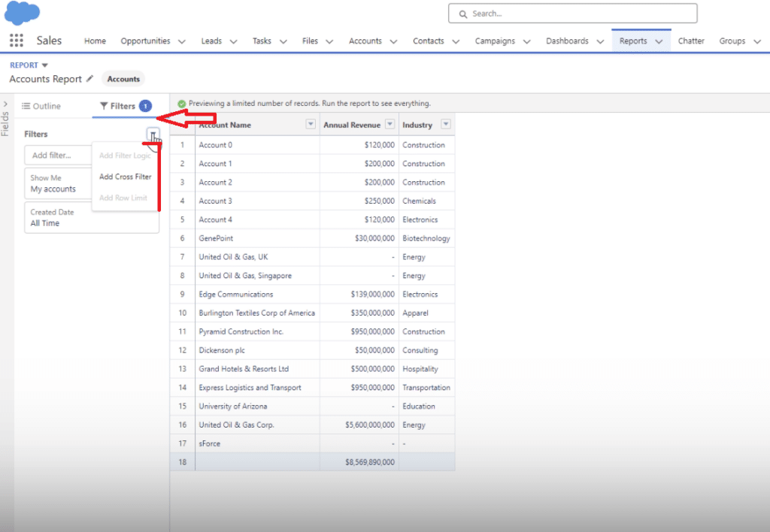Open Annual Revenue column dropdown
Screen dimensions: 770x532
[390, 124]
